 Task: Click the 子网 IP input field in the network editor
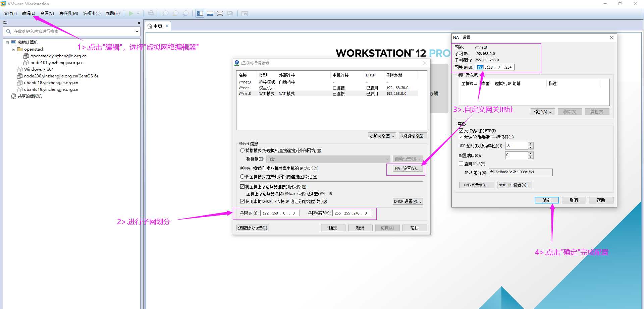tap(280, 213)
